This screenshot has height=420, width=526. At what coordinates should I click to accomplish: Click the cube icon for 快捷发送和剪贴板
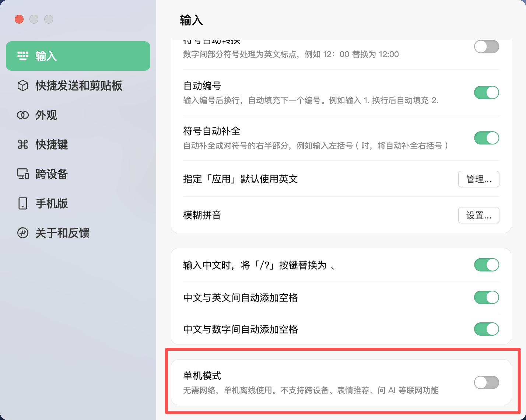23,85
